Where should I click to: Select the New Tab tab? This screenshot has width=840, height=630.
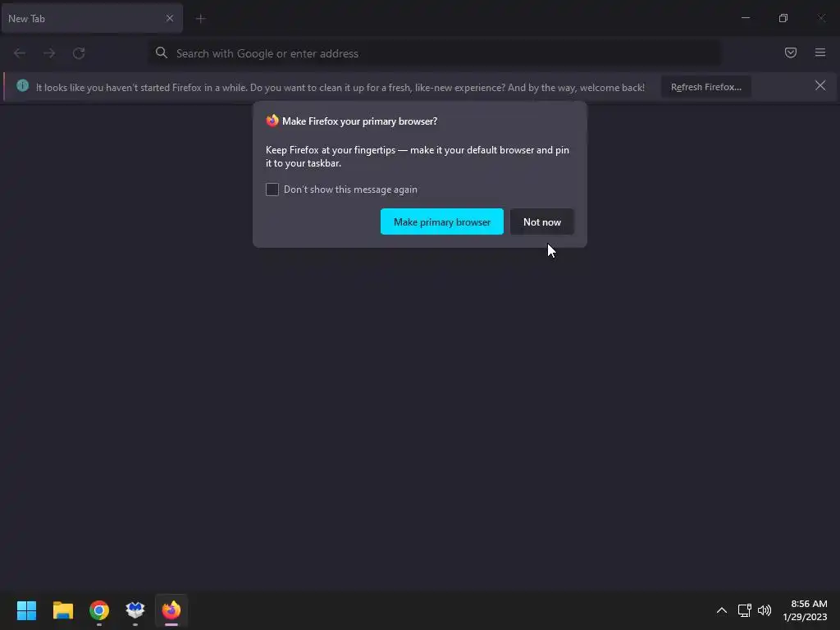pyautogui.click(x=92, y=18)
